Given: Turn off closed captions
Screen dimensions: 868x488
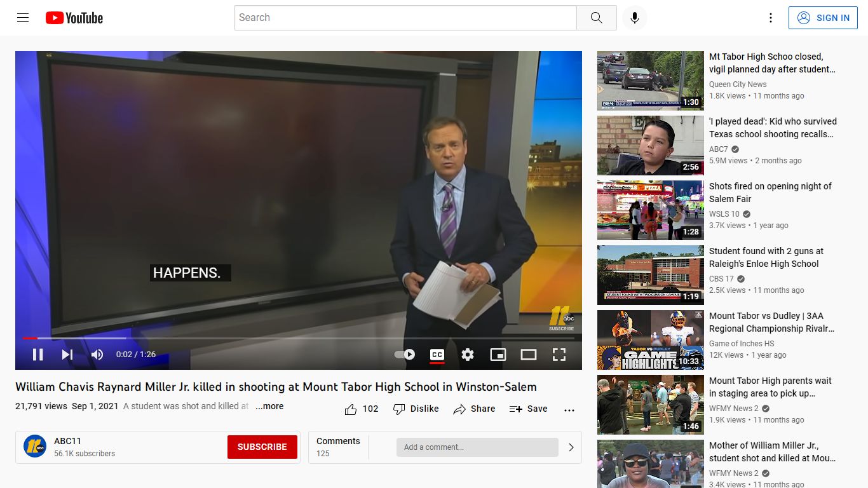Looking at the screenshot, I should [437, 355].
